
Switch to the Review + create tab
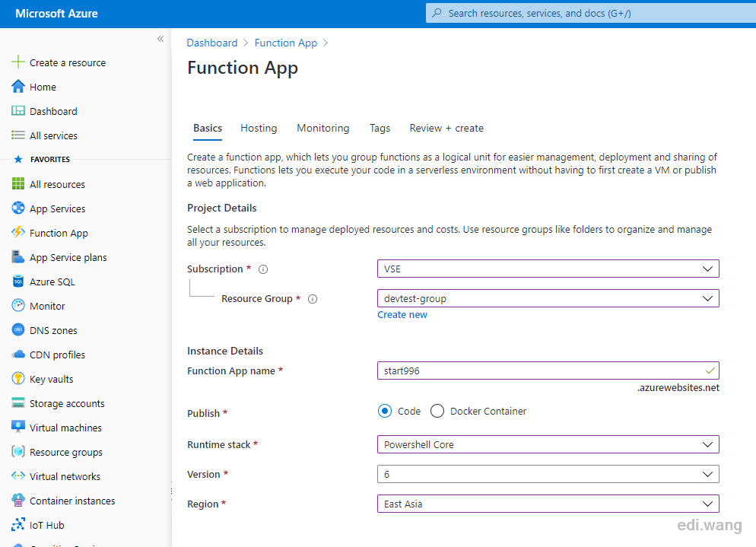446,128
